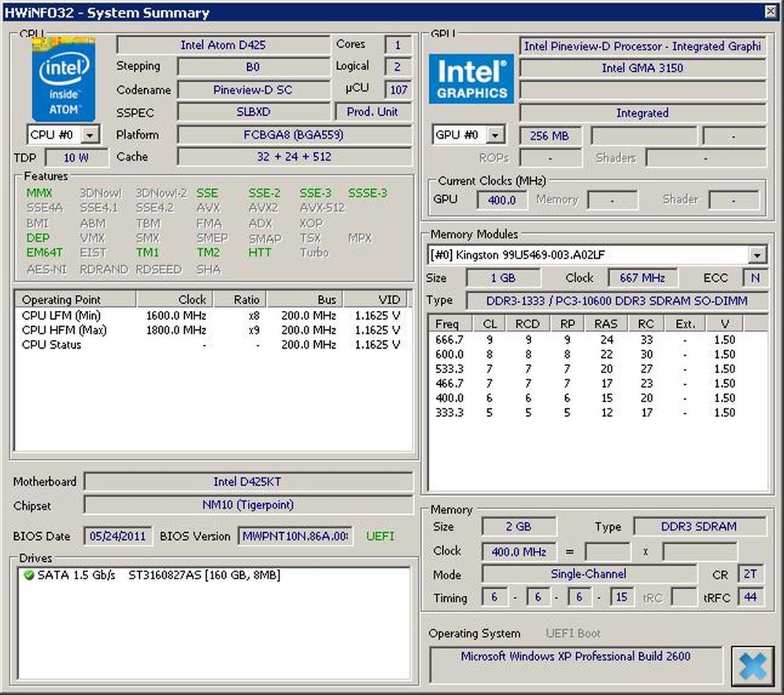Open the CPU #0 selector dropdown
Viewport: 784px width, 695px height.
click(x=90, y=135)
